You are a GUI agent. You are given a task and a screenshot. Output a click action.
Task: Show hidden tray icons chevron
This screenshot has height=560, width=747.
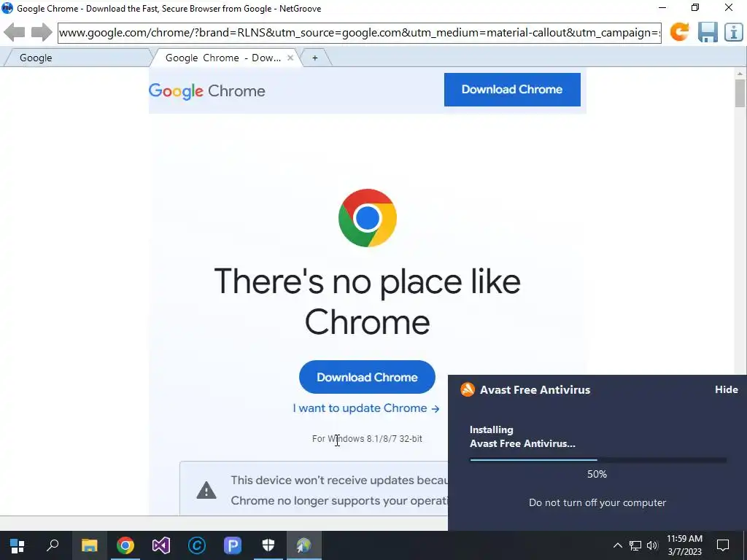coord(617,545)
